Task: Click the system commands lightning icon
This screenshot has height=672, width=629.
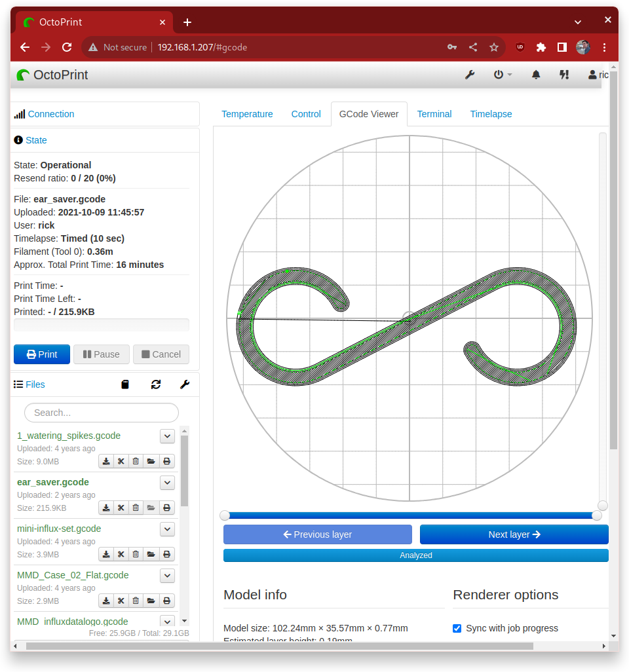Action: point(564,75)
